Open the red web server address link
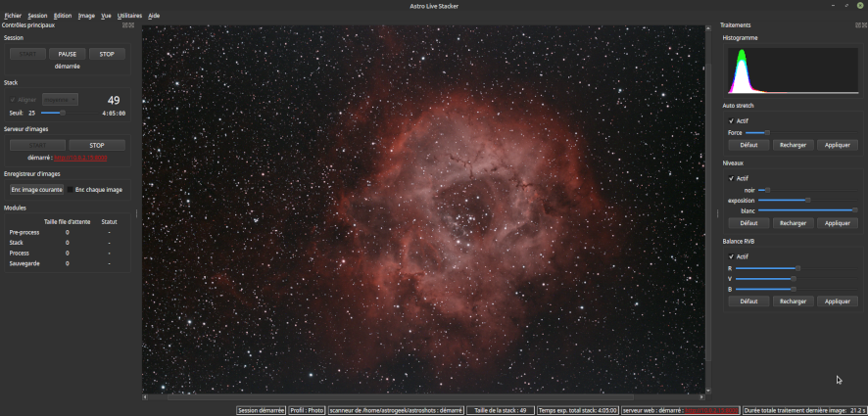Screen dimensions: 868x416 pyautogui.click(x=80, y=158)
